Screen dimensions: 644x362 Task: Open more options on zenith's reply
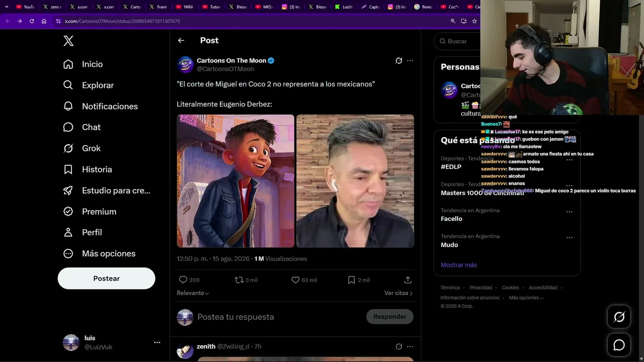(x=410, y=346)
